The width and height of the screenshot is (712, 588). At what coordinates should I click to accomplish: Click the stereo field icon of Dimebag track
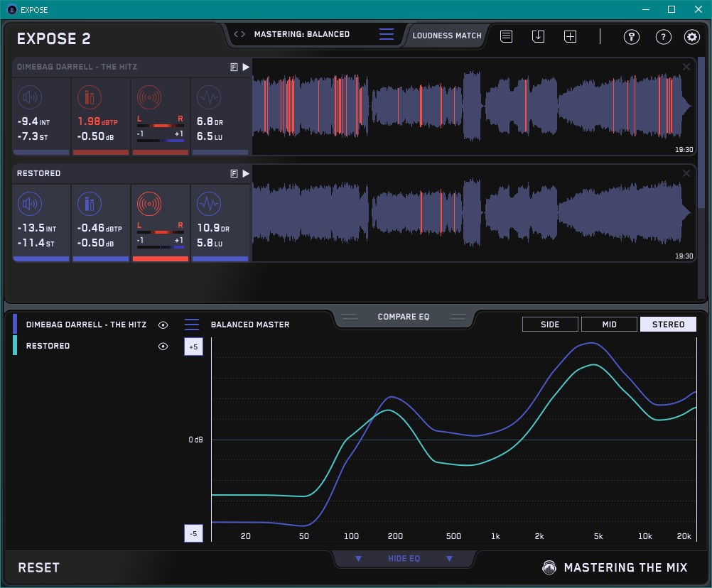pos(149,98)
